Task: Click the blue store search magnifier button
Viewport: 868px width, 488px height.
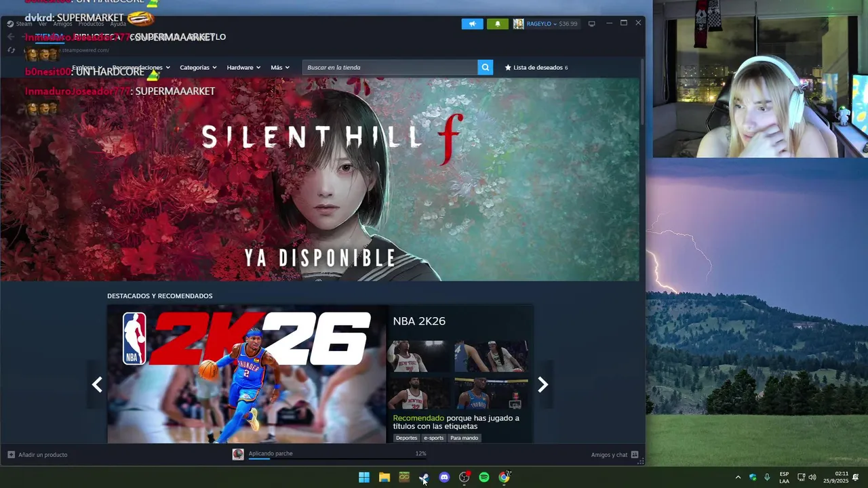Action: coord(485,67)
